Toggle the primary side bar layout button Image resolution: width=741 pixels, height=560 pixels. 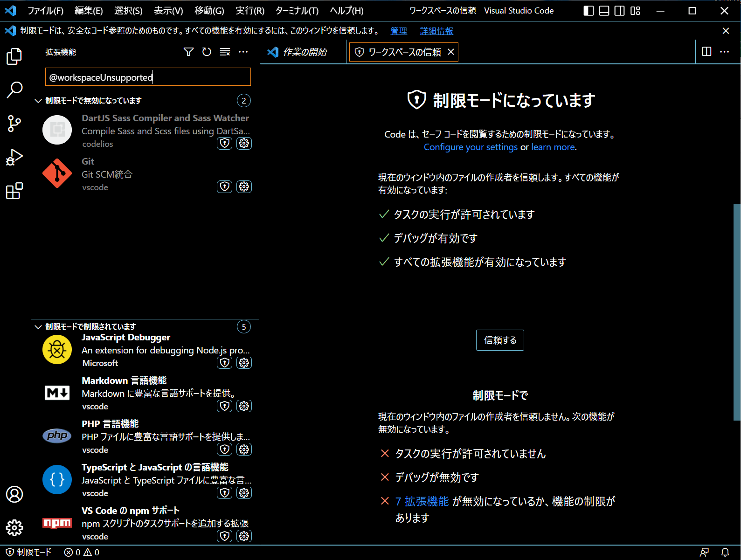[x=589, y=11]
